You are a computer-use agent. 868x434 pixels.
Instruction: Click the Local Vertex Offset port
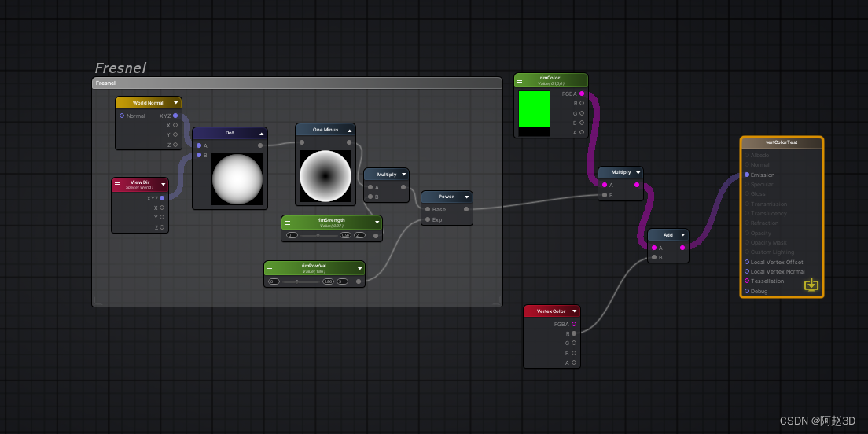[x=747, y=262]
